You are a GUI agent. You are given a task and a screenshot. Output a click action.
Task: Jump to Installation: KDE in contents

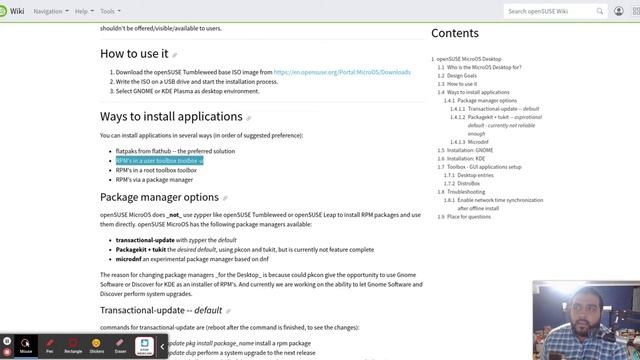click(x=466, y=158)
